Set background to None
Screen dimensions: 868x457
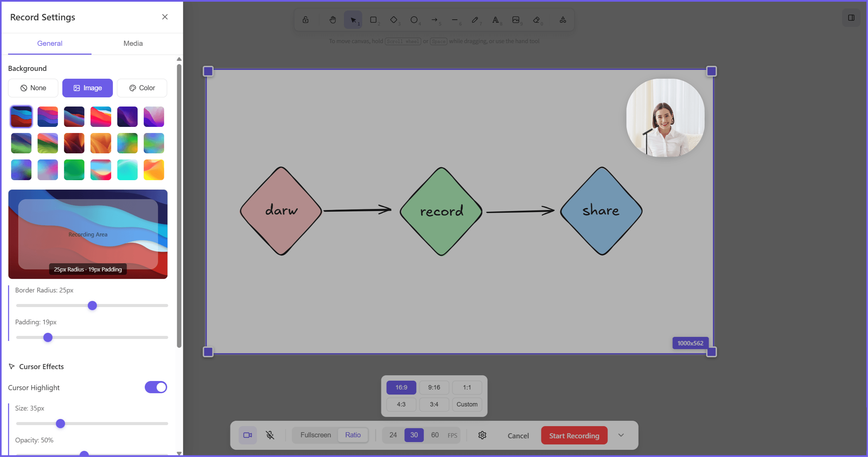point(33,88)
